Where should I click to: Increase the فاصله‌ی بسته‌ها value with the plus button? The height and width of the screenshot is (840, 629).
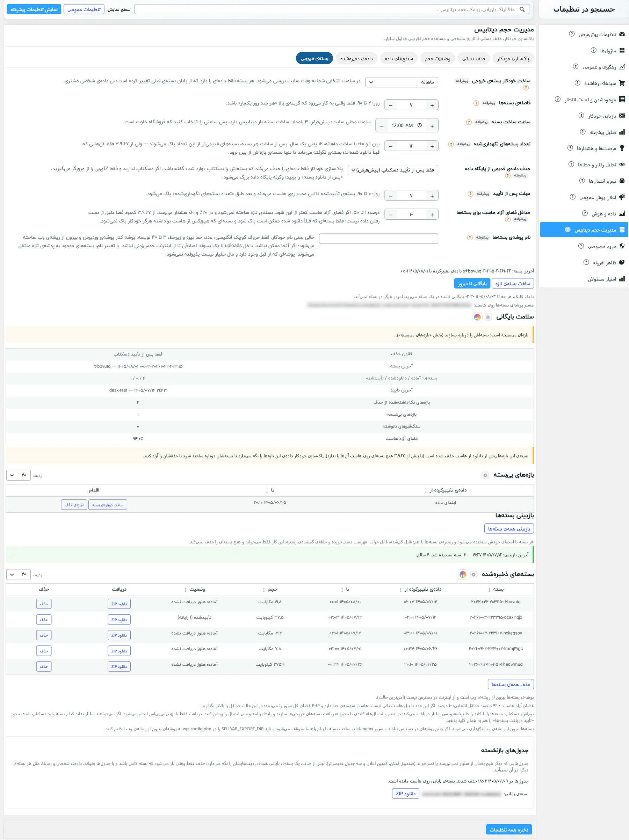(432, 105)
